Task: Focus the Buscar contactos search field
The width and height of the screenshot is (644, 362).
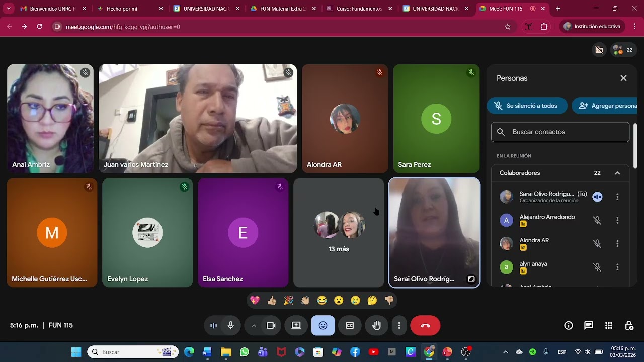Action: coord(560,132)
